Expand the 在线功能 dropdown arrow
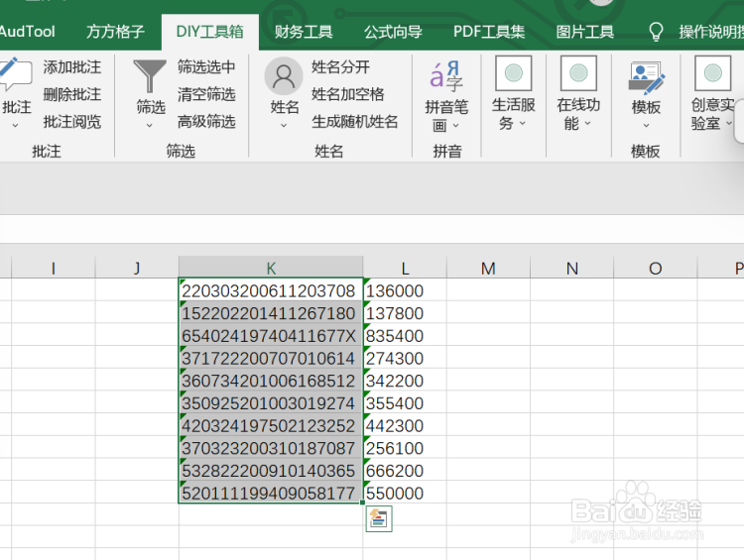744x560 pixels. [x=587, y=123]
